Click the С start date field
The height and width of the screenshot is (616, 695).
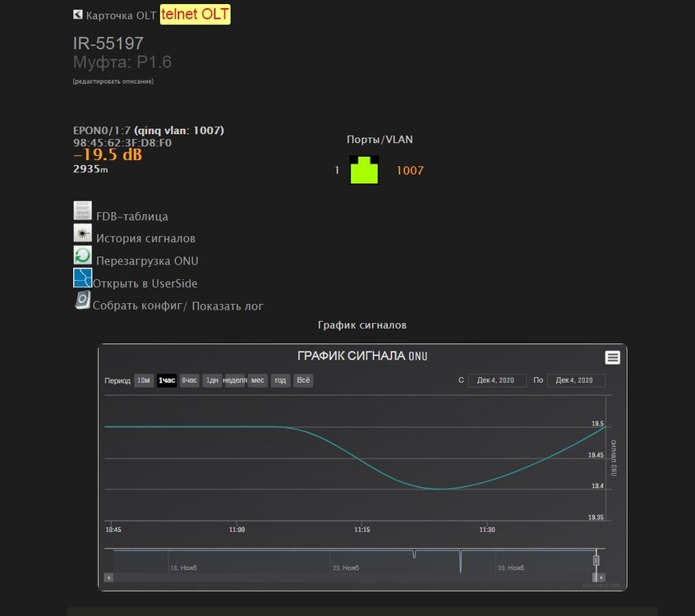pos(497,380)
